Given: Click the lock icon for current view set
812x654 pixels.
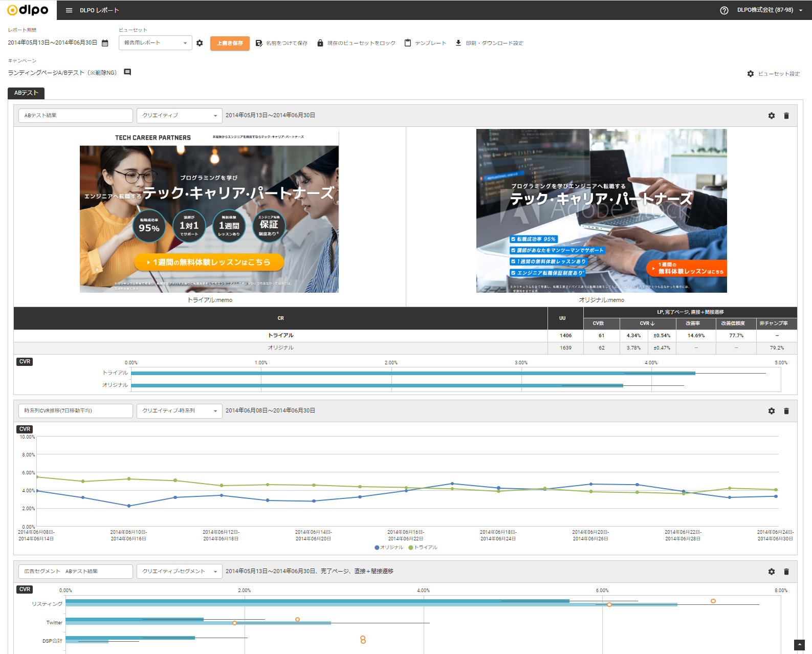Looking at the screenshot, I should coord(320,43).
